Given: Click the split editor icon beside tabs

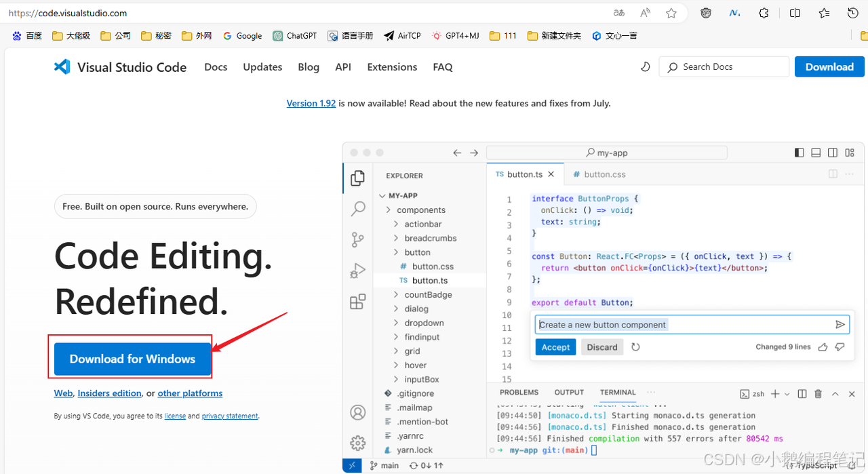Looking at the screenshot, I should (833, 174).
